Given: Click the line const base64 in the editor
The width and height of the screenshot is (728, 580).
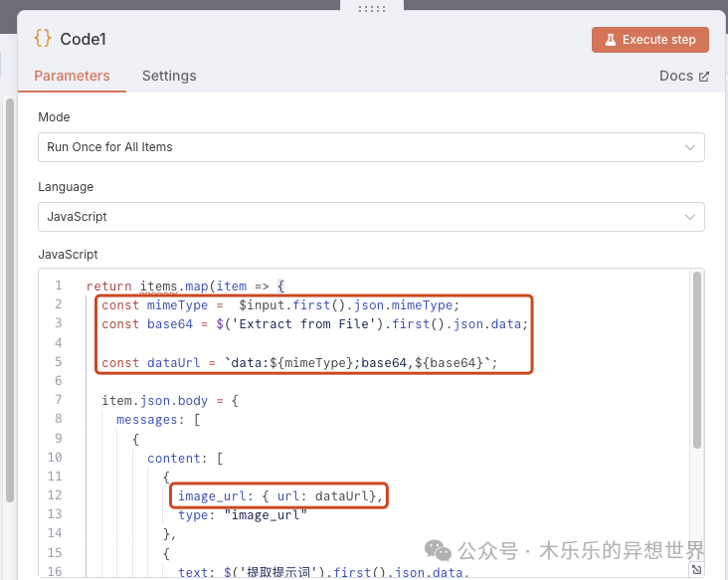Looking at the screenshot, I should point(315,323).
